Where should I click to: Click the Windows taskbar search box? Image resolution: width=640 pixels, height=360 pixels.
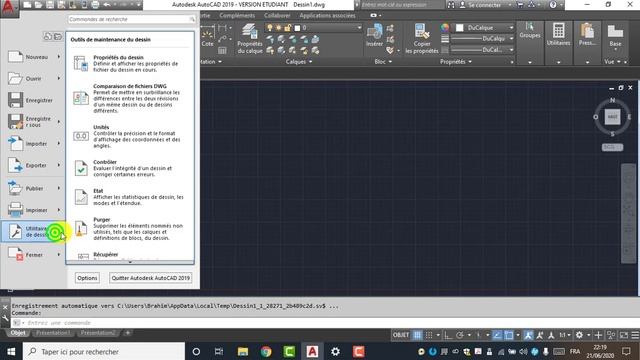click(x=104, y=351)
